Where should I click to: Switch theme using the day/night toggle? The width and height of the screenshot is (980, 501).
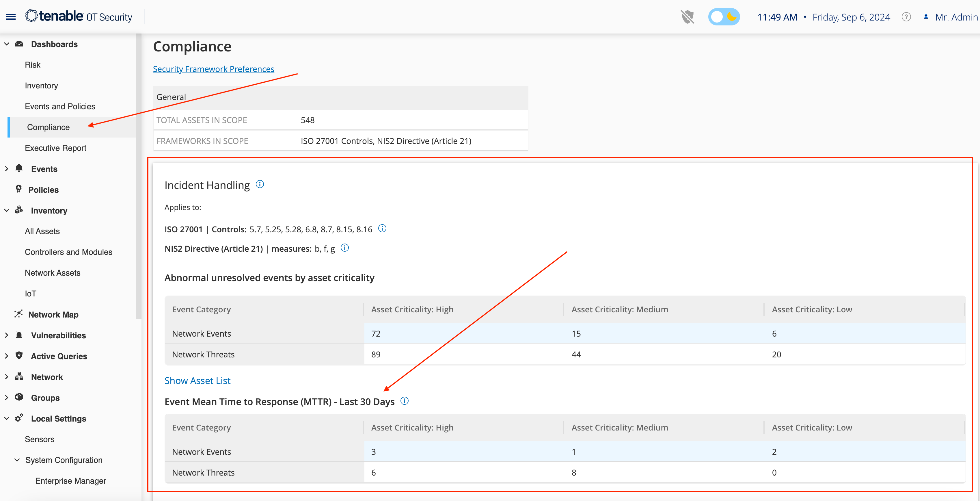pyautogui.click(x=724, y=17)
